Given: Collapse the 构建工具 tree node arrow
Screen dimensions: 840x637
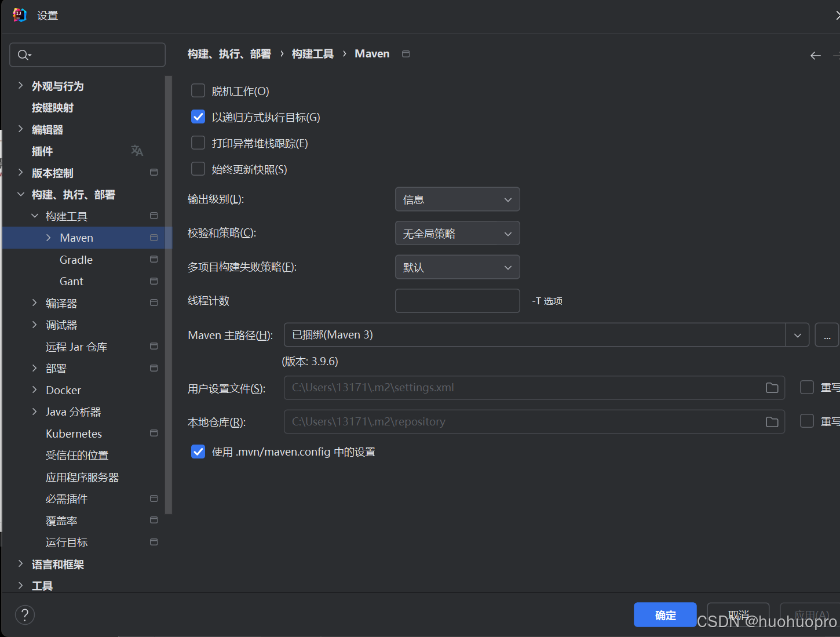Looking at the screenshot, I should [x=35, y=216].
